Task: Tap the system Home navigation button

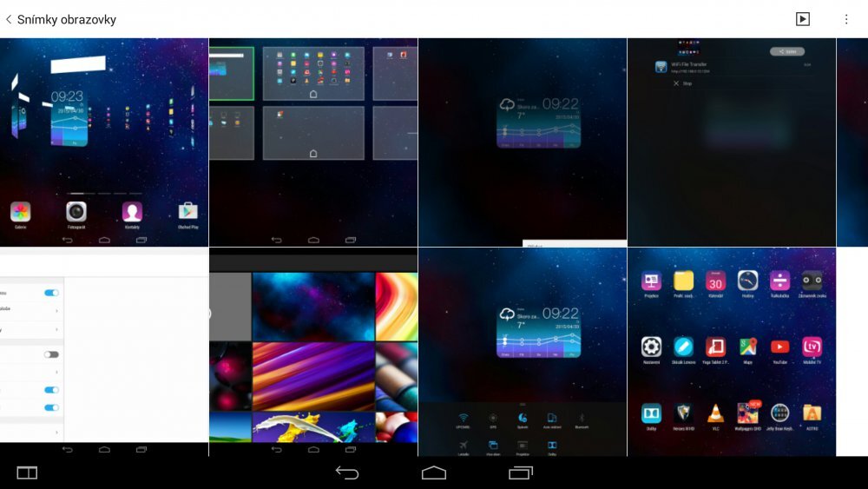Action: pos(433,472)
